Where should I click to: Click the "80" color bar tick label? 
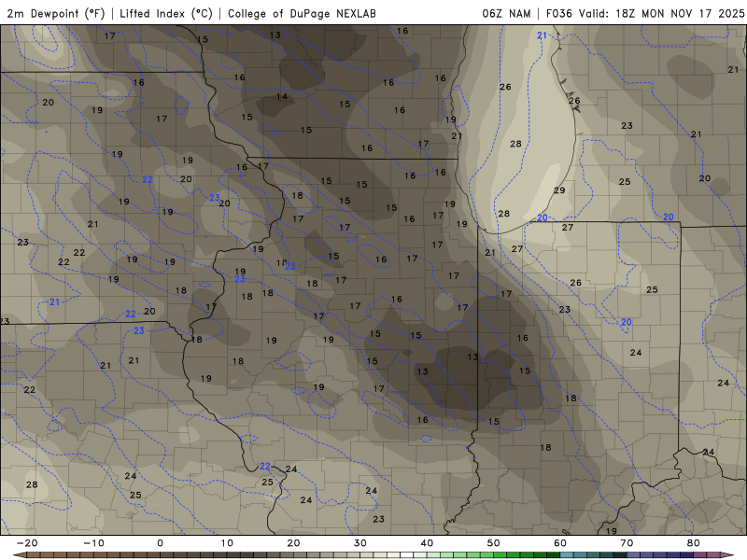click(694, 543)
